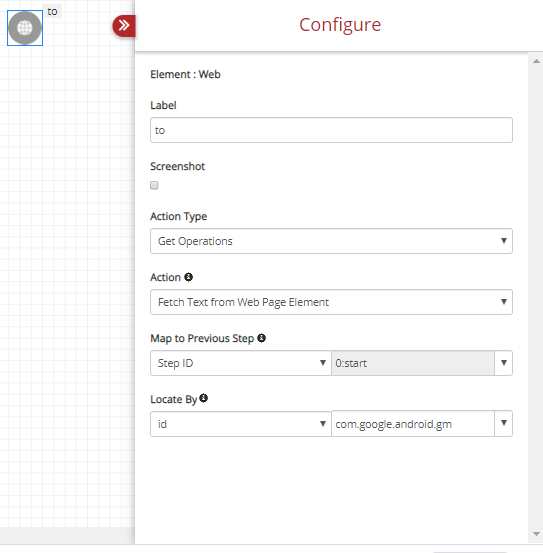The width and height of the screenshot is (543, 553).
Task: Click the scrollbar down arrow
Action: (x=536, y=534)
